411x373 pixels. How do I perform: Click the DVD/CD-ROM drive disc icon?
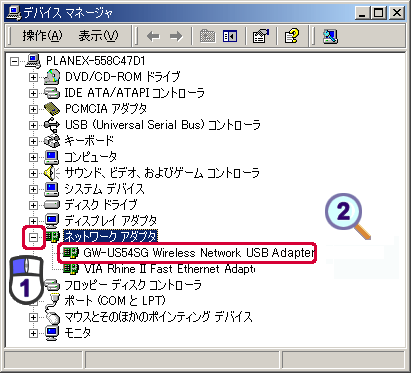pos(52,77)
